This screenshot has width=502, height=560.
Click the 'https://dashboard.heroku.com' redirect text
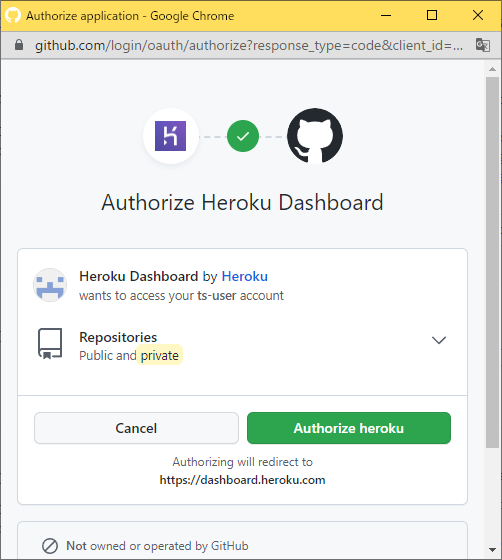pos(242,480)
